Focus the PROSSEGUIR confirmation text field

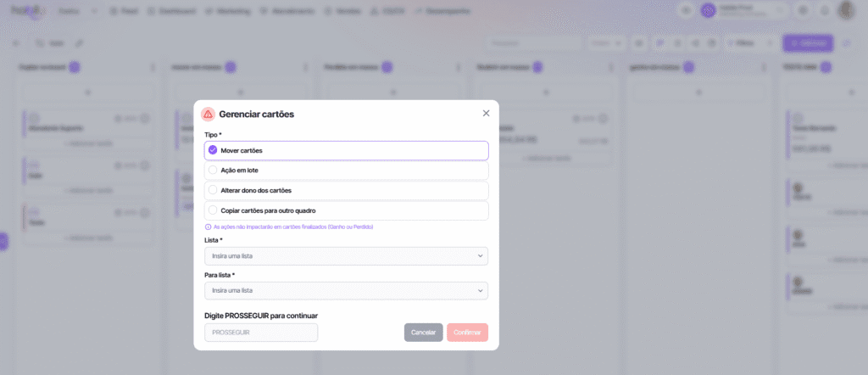tap(261, 333)
